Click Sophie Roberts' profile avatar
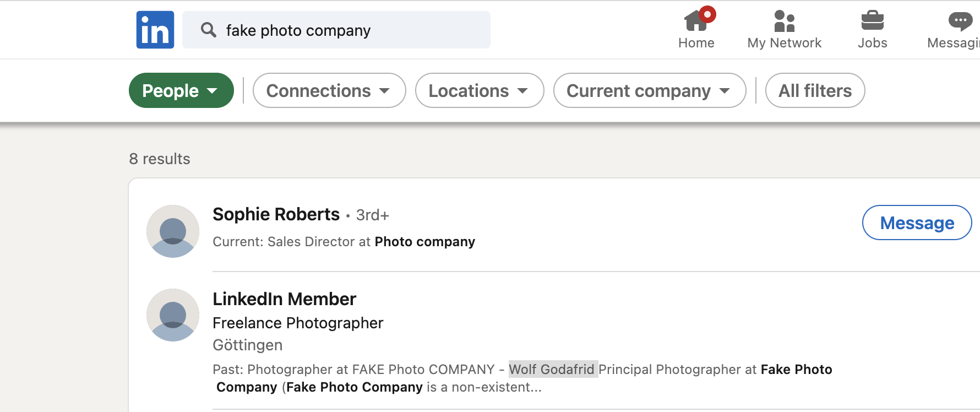 pyautogui.click(x=173, y=231)
